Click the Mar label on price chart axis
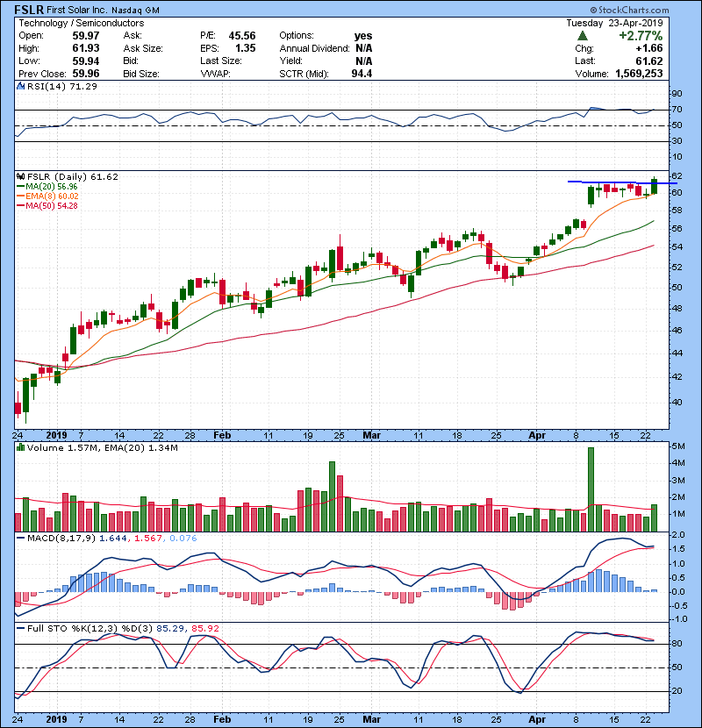Screen dimensions: 702x728 [372, 435]
